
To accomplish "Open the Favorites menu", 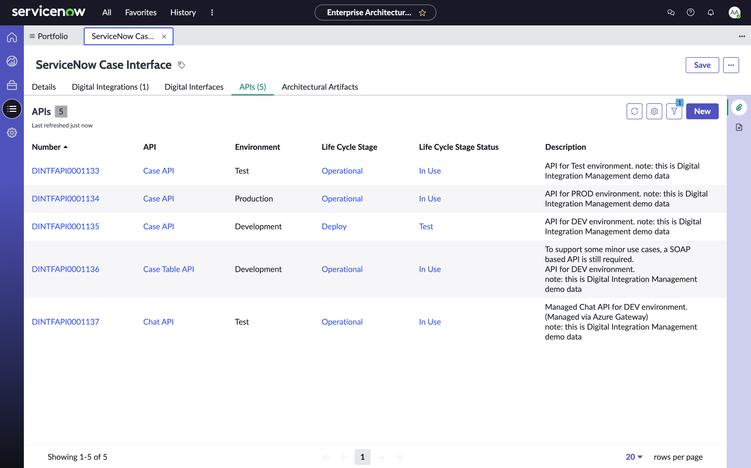I will click(141, 12).
